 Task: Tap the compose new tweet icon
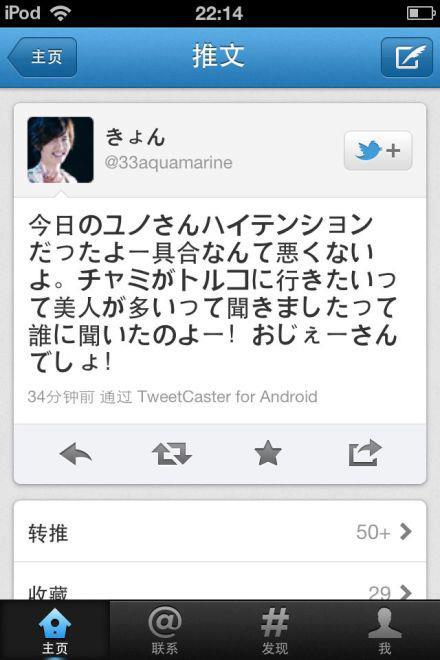point(406,57)
